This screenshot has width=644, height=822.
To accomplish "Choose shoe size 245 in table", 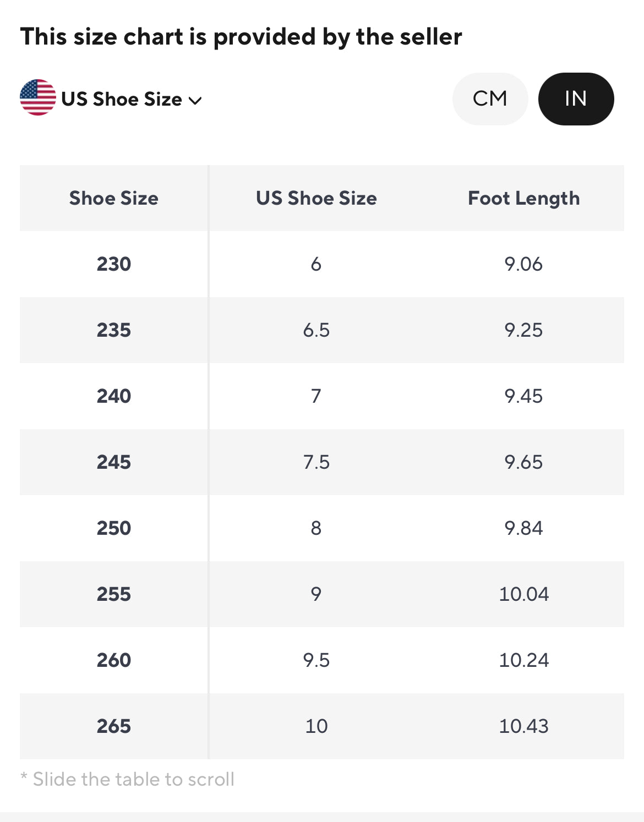I will click(114, 462).
